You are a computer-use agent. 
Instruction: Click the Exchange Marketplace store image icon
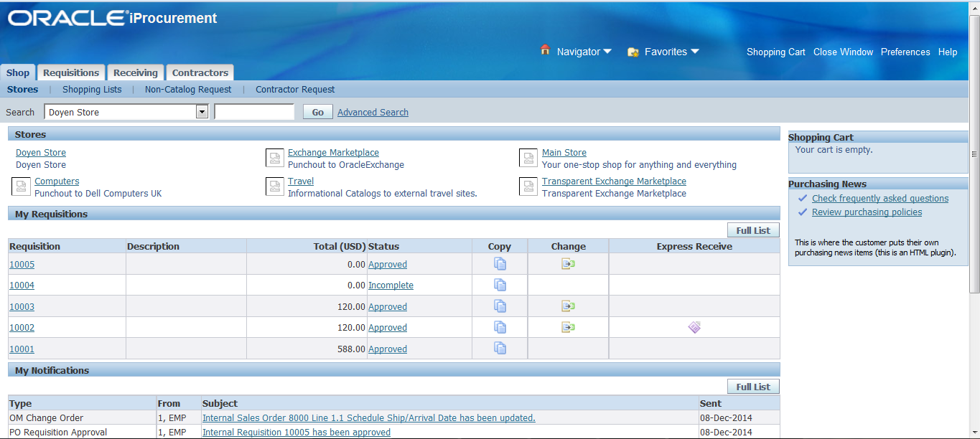click(x=275, y=158)
